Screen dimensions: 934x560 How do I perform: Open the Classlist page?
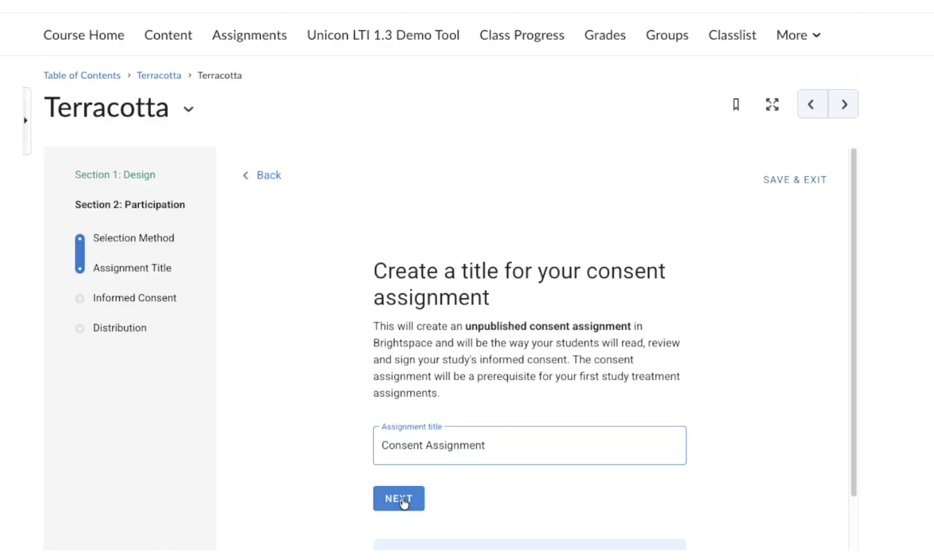732,35
